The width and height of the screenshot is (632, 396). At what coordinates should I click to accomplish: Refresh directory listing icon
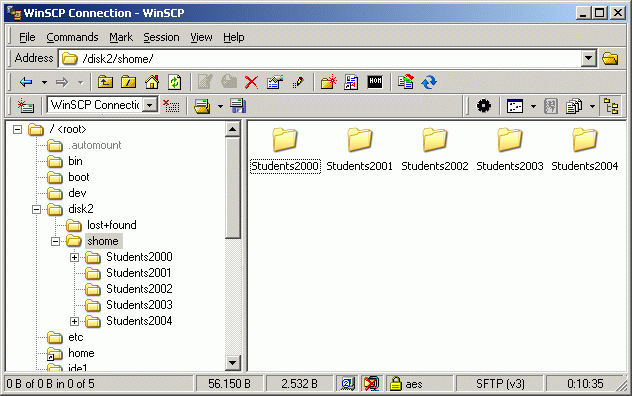(x=175, y=82)
